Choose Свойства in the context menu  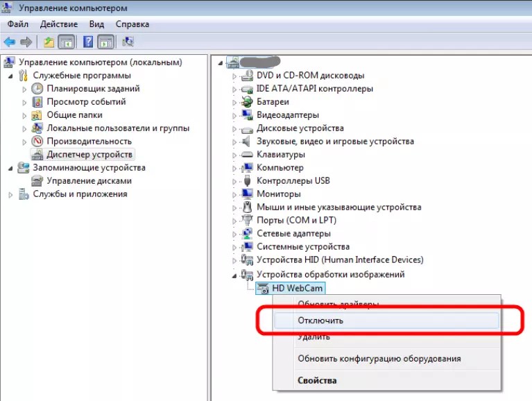point(386,380)
